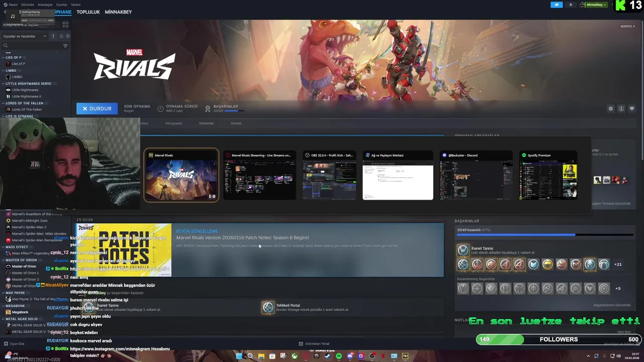Click İhanet Tanrısı achievement icon in Başarımlar panel
644x362 pixels.
[463, 250]
